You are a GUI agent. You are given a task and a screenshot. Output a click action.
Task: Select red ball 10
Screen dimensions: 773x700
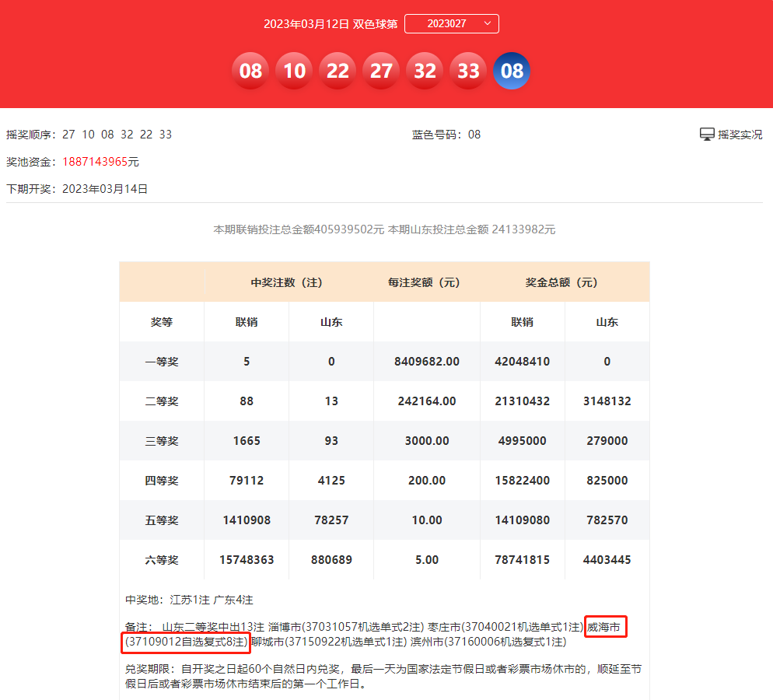pyautogui.click(x=294, y=70)
